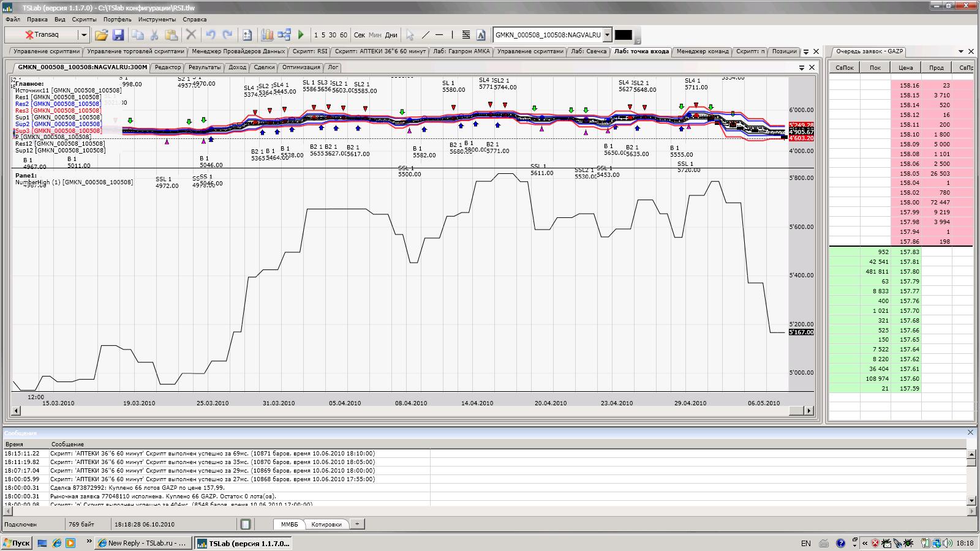This screenshot has width=980, height=551.
Task: Expand the Transaq provider dropdown
Action: (84, 35)
